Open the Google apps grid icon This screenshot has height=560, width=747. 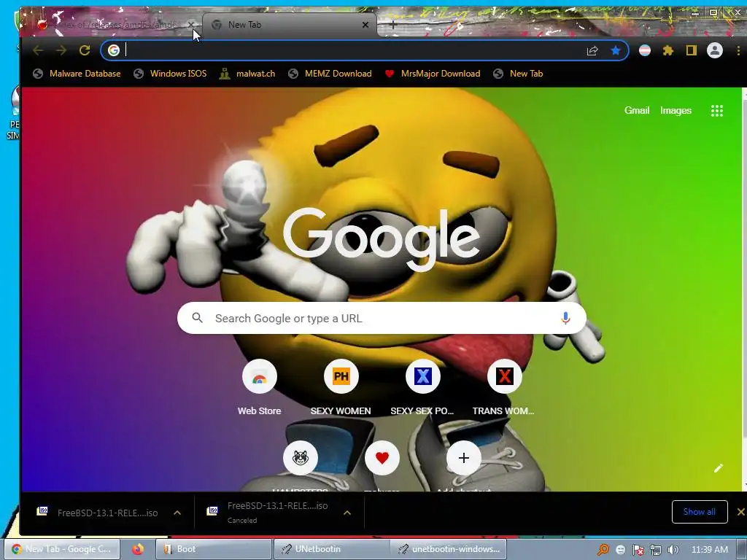[717, 111]
